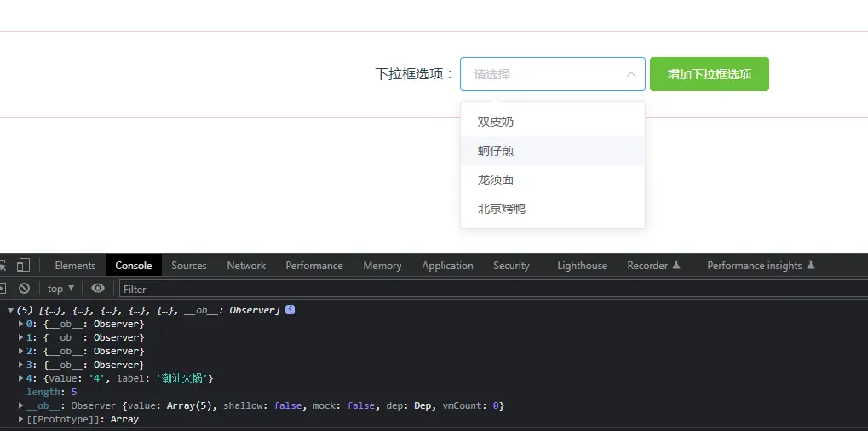This screenshot has height=431, width=868.
Task: Switch to the Lighthouse tab
Action: coord(582,266)
